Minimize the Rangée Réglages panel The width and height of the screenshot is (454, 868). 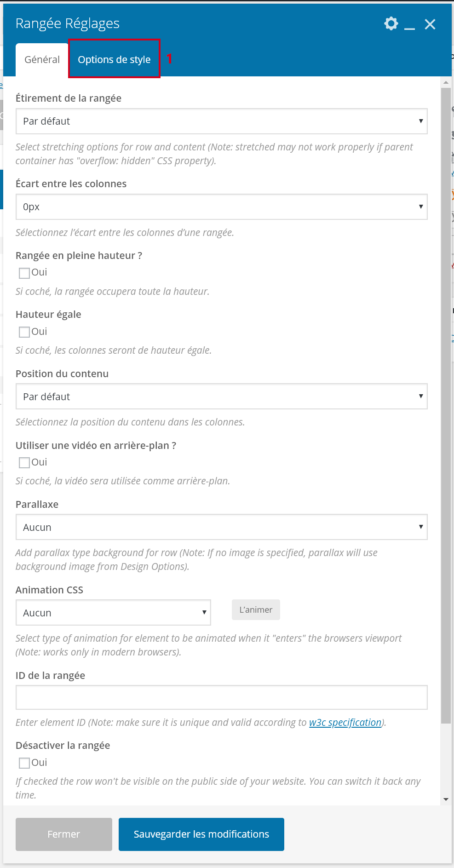click(409, 24)
